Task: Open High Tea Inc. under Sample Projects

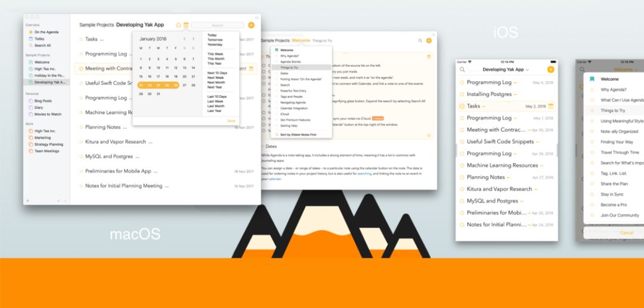Action: [x=45, y=69]
